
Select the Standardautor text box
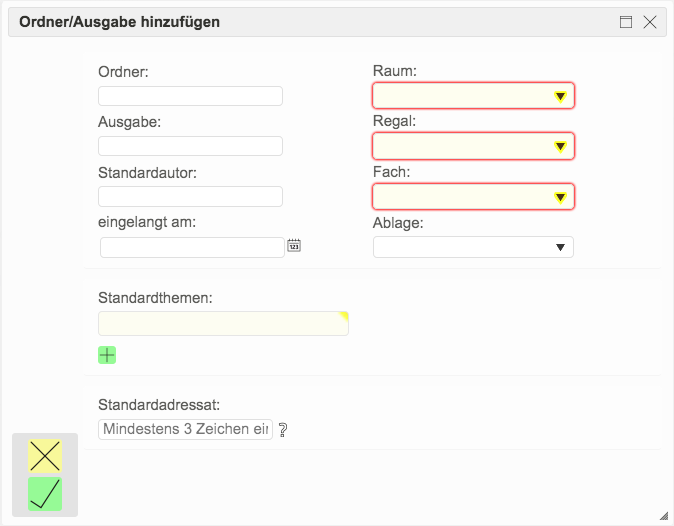point(190,196)
